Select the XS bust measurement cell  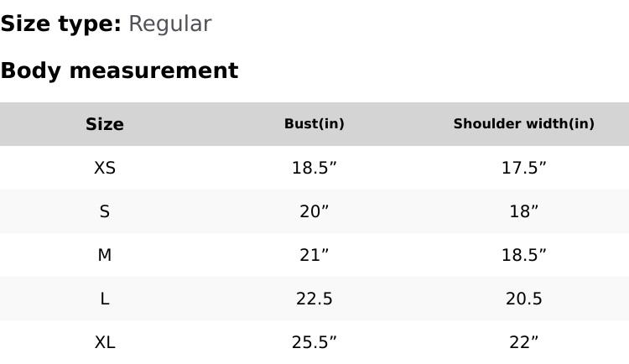314,168
